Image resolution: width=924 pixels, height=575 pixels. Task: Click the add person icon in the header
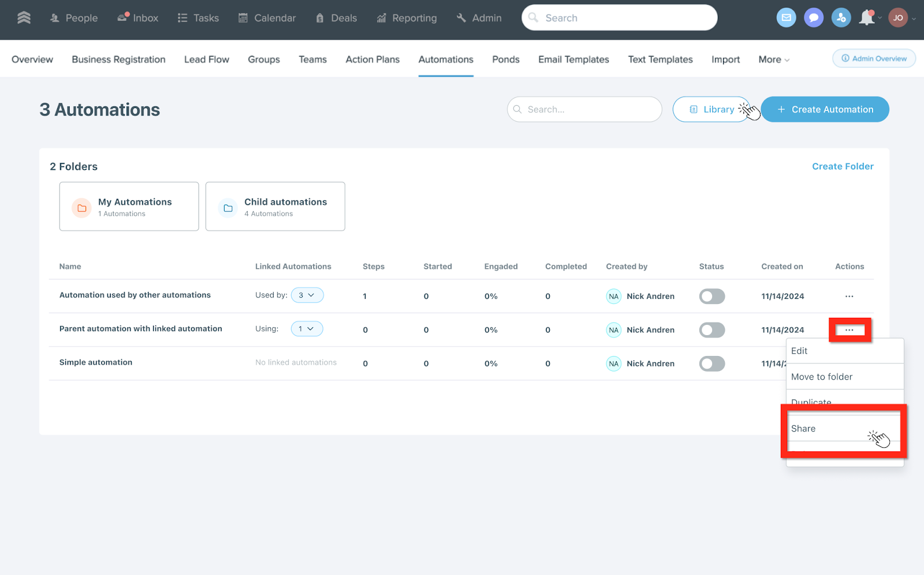(841, 18)
